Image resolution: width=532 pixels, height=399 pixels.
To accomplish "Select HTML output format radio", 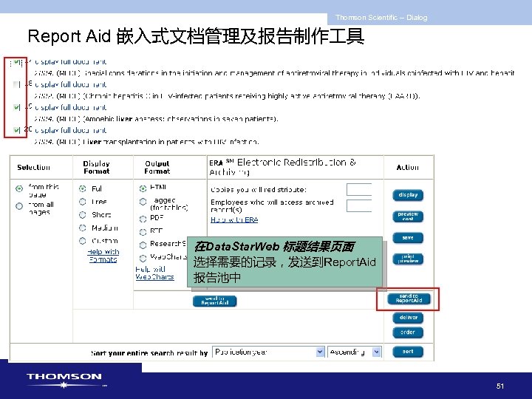I will 143,188.
